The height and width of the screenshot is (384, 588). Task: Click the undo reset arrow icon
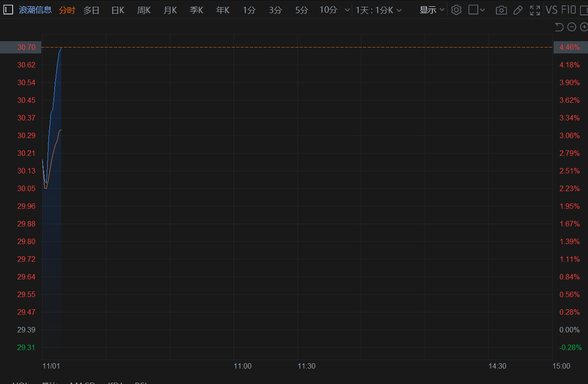[x=559, y=27]
